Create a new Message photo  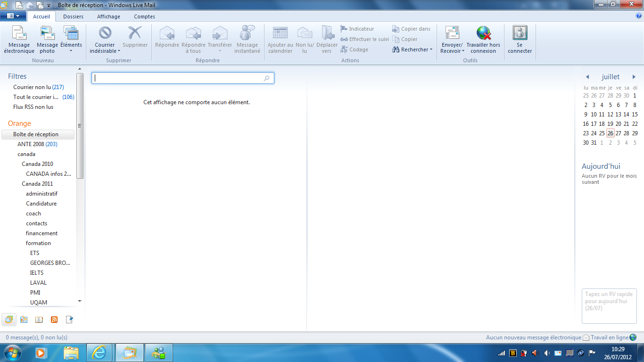click(47, 39)
